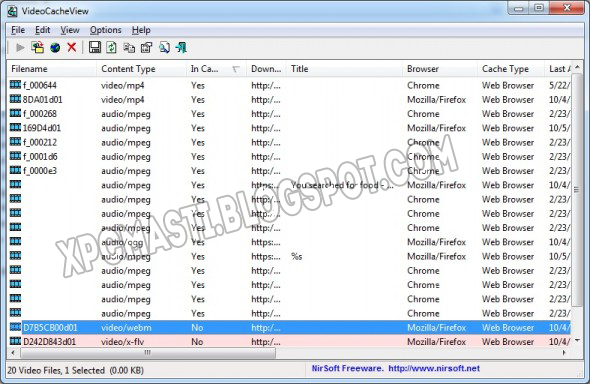Sort by the Cache Type column header

[511, 69]
